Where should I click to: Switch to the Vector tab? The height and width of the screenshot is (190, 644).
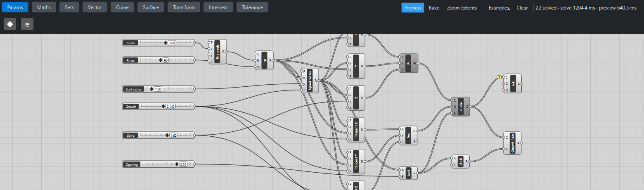click(95, 7)
